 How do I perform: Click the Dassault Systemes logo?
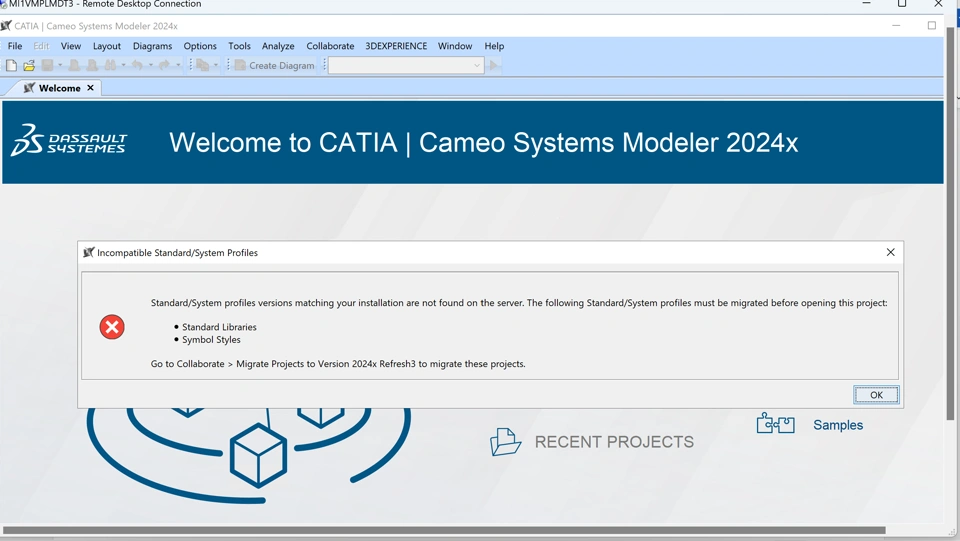[x=69, y=141]
